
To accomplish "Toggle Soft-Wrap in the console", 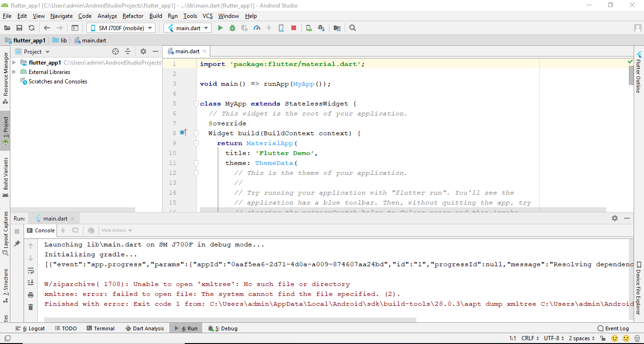I will click(x=31, y=270).
